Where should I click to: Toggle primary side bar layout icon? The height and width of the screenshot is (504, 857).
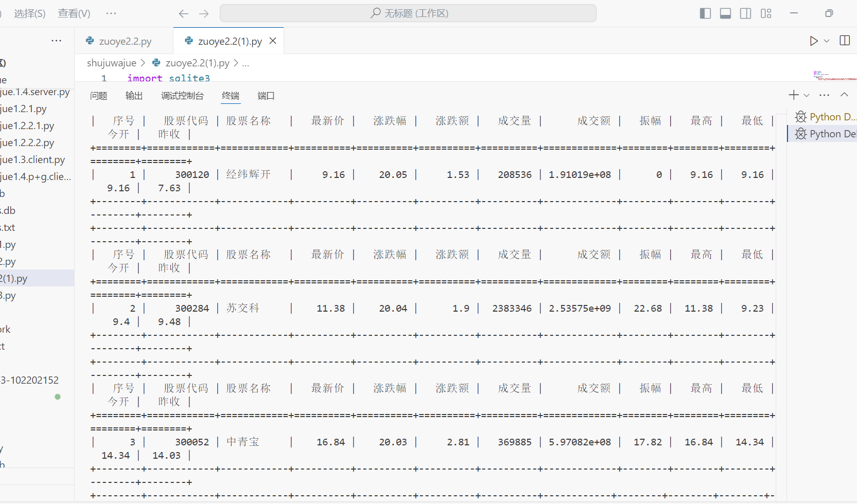(x=705, y=13)
